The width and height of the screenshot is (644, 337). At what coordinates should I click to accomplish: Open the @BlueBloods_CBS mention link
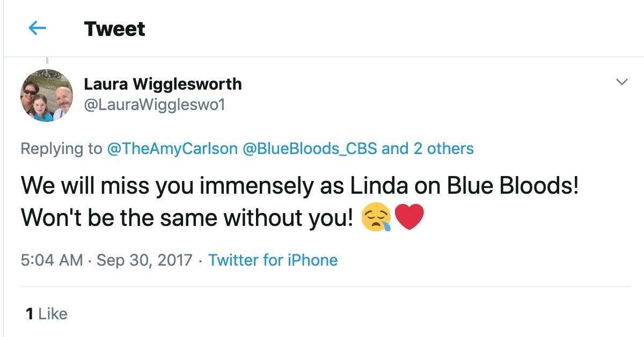coord(310,149)
